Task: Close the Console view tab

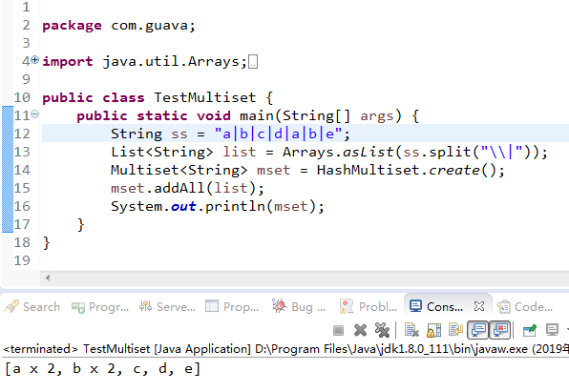Action: click(x=479, y=306)
